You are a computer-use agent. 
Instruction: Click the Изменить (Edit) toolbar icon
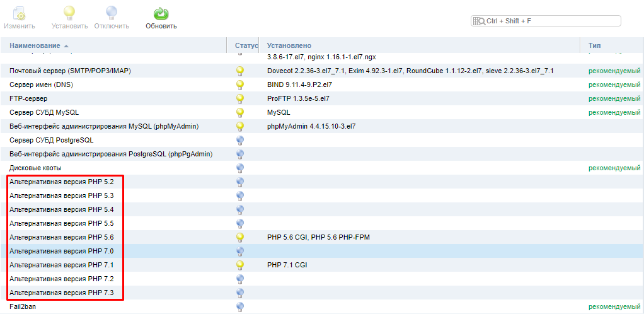point(19,14)
